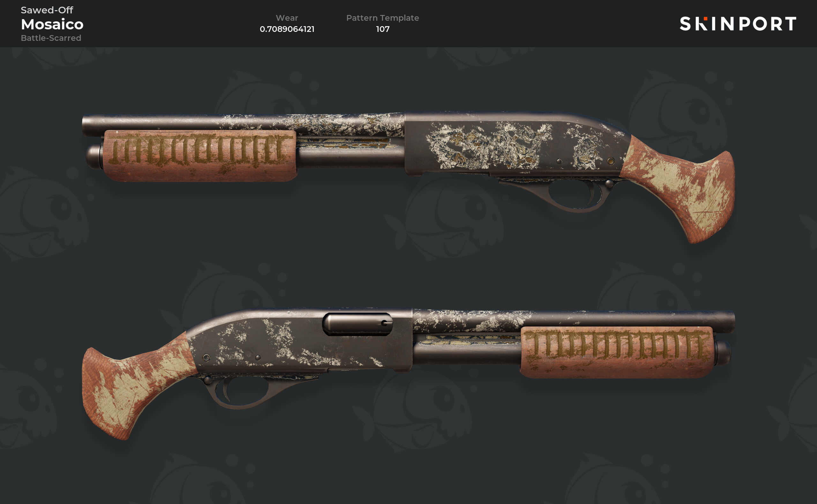Image resolution: width=817 pixels, height=504 pixels.
Task: Click the muzzle end of the top shotgun
Action: coord(85,126)
